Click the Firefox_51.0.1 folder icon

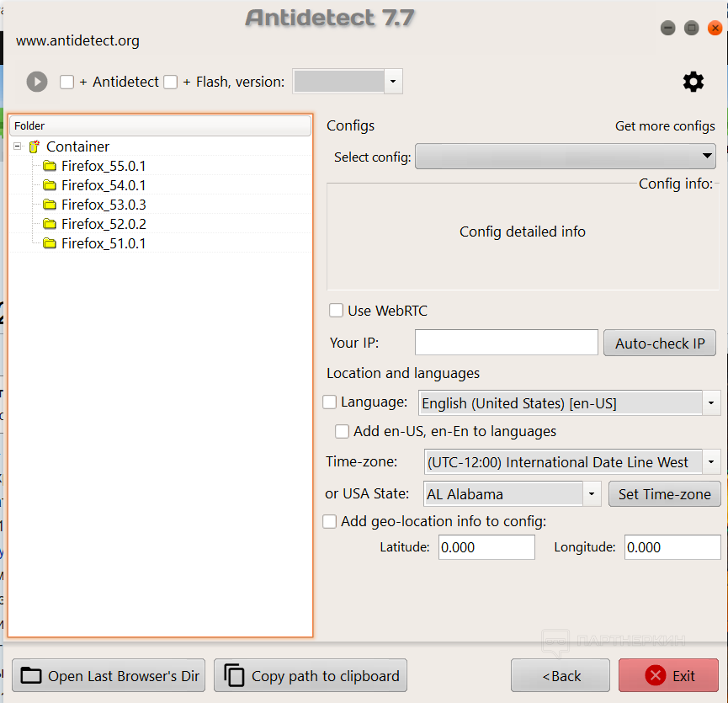pyautogui.click(x=50, y=243)
